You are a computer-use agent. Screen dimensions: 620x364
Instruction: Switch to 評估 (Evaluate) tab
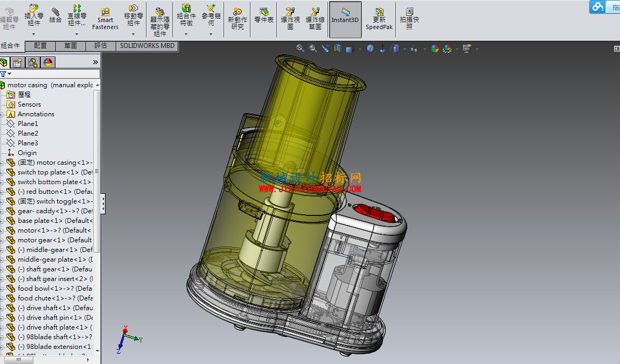101,46
